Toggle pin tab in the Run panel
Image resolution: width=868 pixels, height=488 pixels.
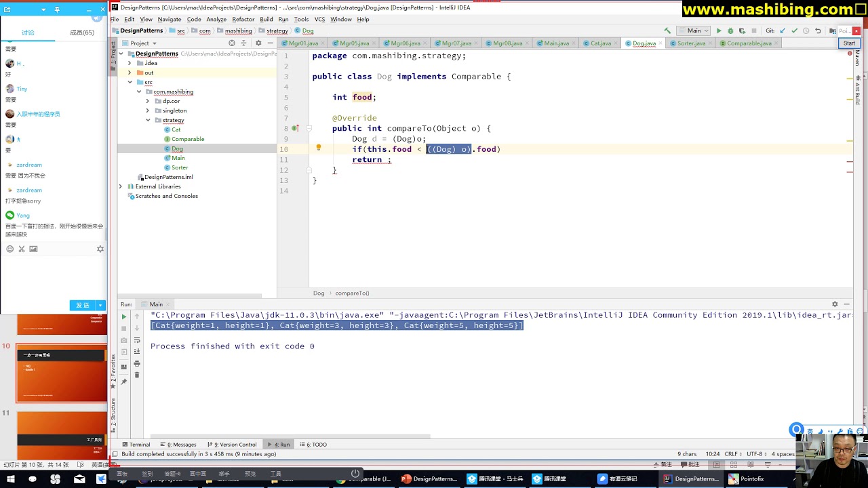point(123,382)
